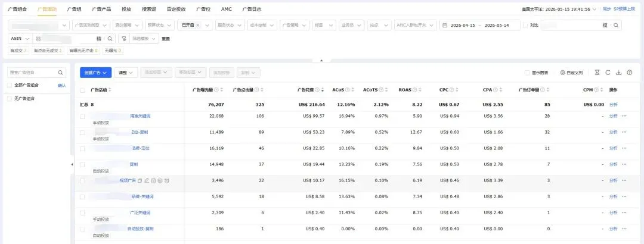Download the table using the export icon
This screenshot has height=244, width=644.
tap(618, 73)
